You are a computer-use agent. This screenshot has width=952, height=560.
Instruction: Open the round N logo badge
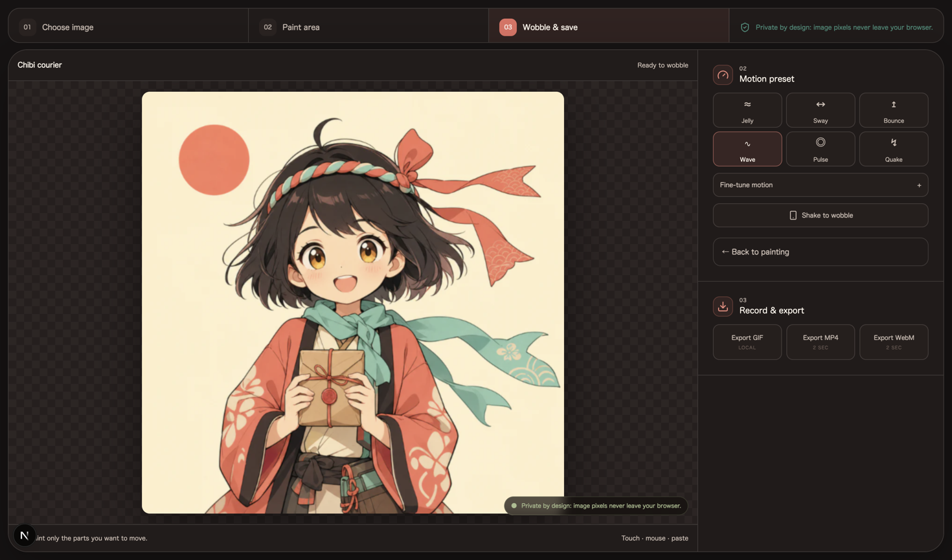[x=25, y=535]
